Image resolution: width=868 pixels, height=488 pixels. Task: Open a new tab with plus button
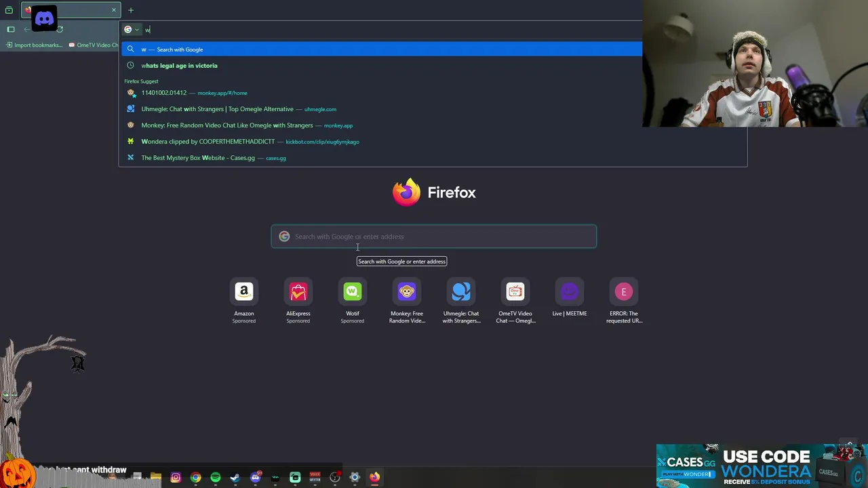pos(131,10)
